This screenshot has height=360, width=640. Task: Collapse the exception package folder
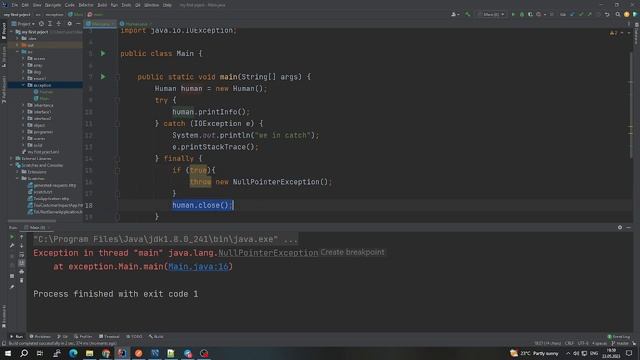pos(23,85)
